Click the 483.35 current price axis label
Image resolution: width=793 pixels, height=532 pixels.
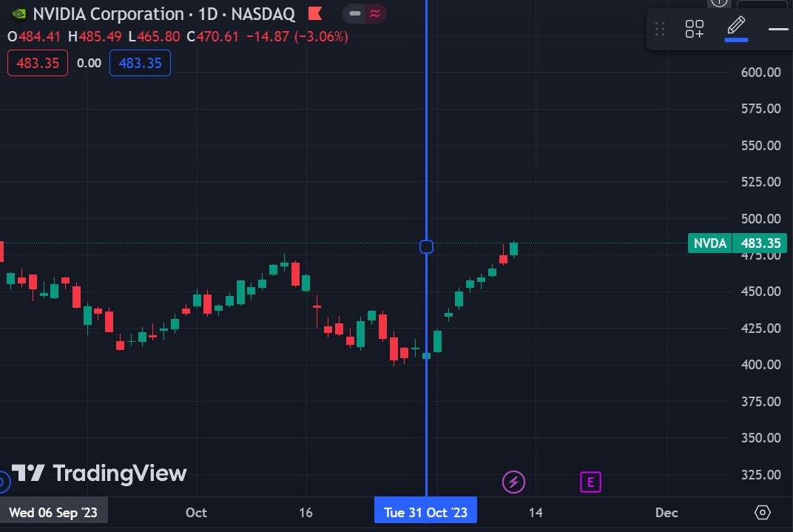click(760, 243)
